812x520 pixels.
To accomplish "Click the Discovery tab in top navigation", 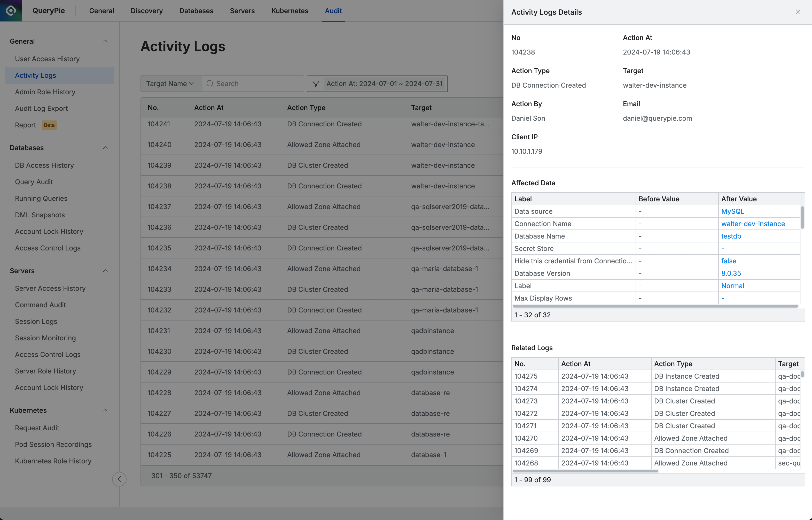I will [x=147, y=11].
